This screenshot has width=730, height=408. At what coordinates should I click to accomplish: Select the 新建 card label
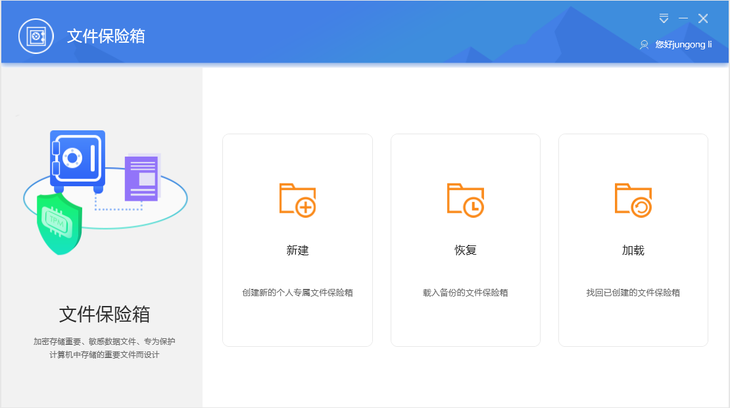coord(297,251)
